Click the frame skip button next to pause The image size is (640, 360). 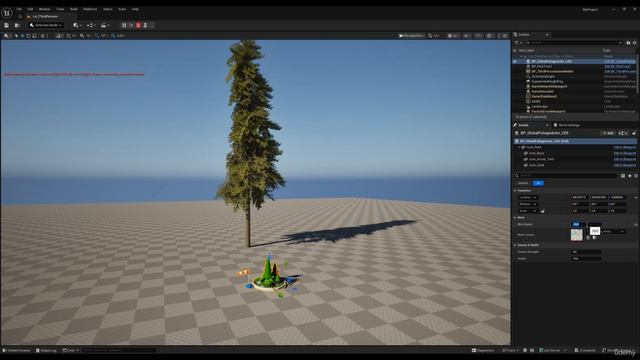click(x=131, y=25)
